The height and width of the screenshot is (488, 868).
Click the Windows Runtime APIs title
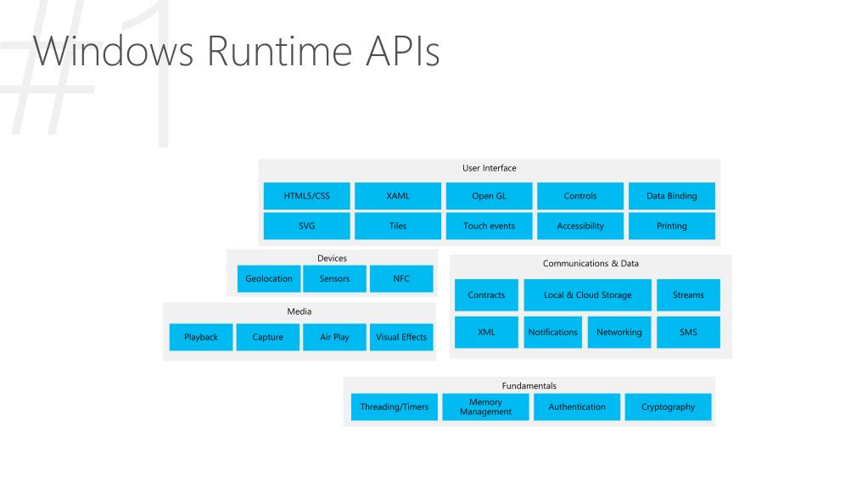237,51
